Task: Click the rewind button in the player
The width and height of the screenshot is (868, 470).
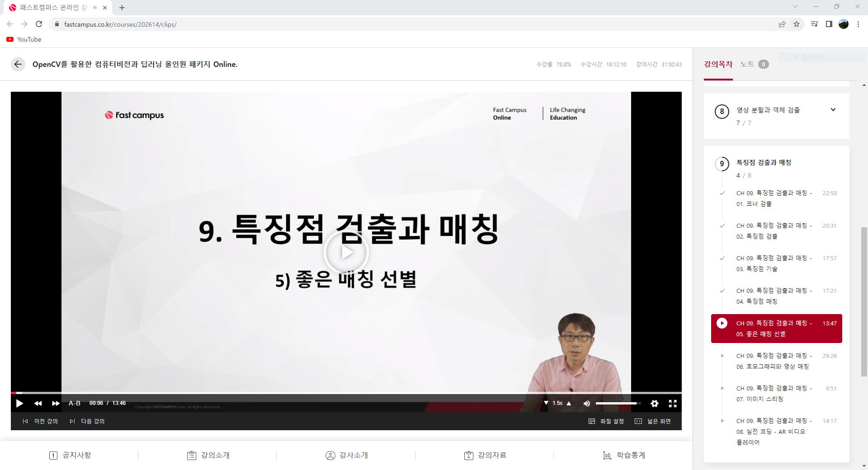Action: coord(38,403)
